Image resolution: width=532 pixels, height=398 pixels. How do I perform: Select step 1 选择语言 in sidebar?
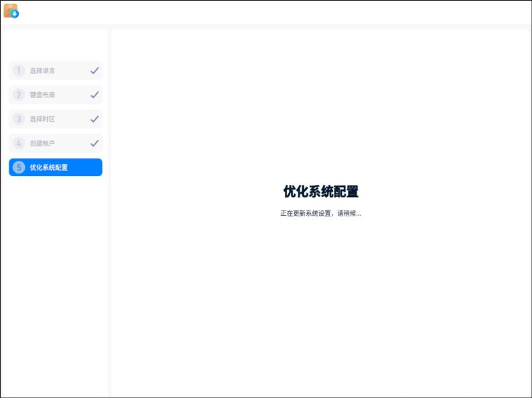pyautogui.click(x=56, y=71)
